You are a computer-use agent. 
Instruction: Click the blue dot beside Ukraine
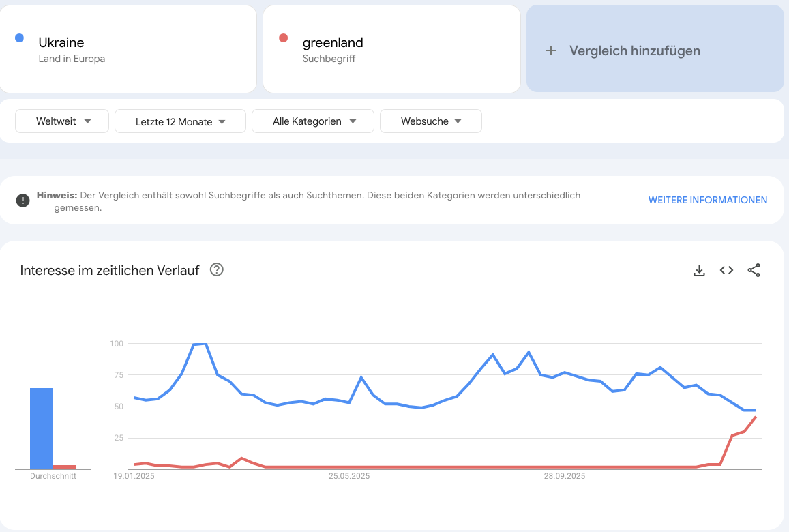[20, 38]
